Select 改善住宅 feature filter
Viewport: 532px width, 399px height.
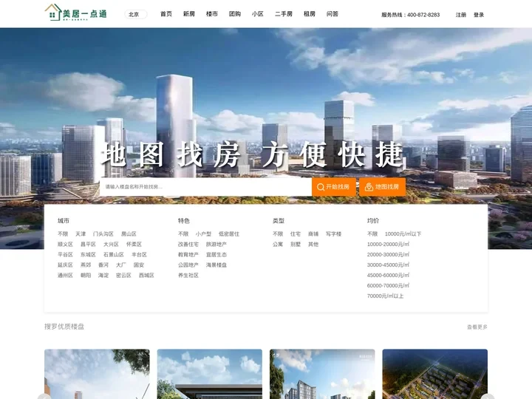click(188, 245)
